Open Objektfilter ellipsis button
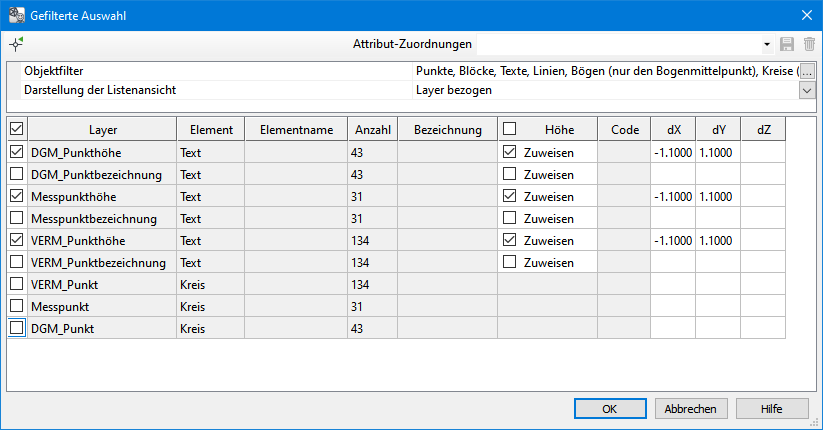Viewport: 823px width, 430px height. 807,71
